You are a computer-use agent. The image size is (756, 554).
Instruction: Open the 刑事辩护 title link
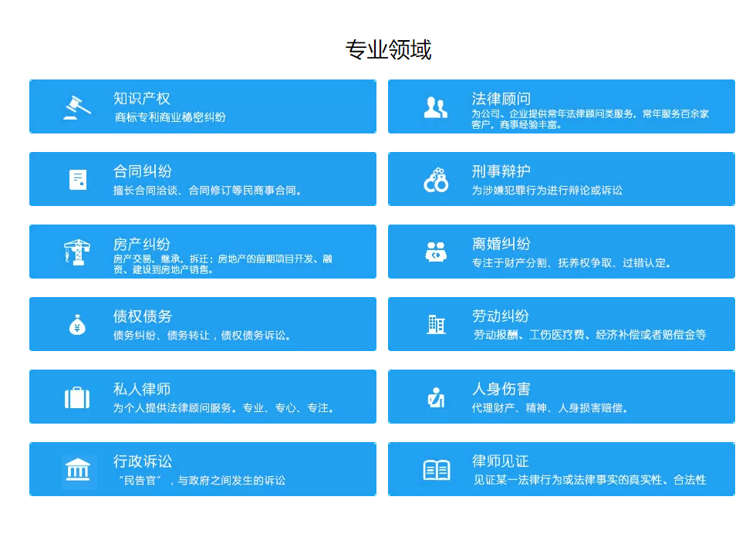click(x=501, y=171)
